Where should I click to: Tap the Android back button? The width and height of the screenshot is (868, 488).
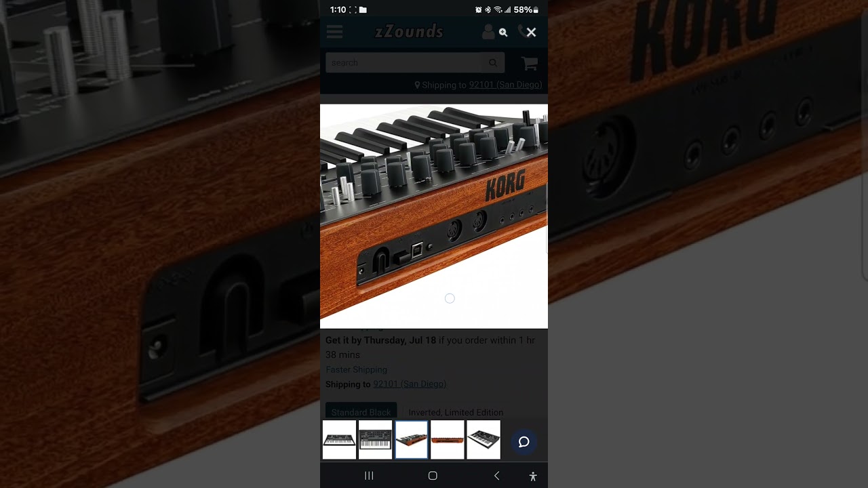496,476
